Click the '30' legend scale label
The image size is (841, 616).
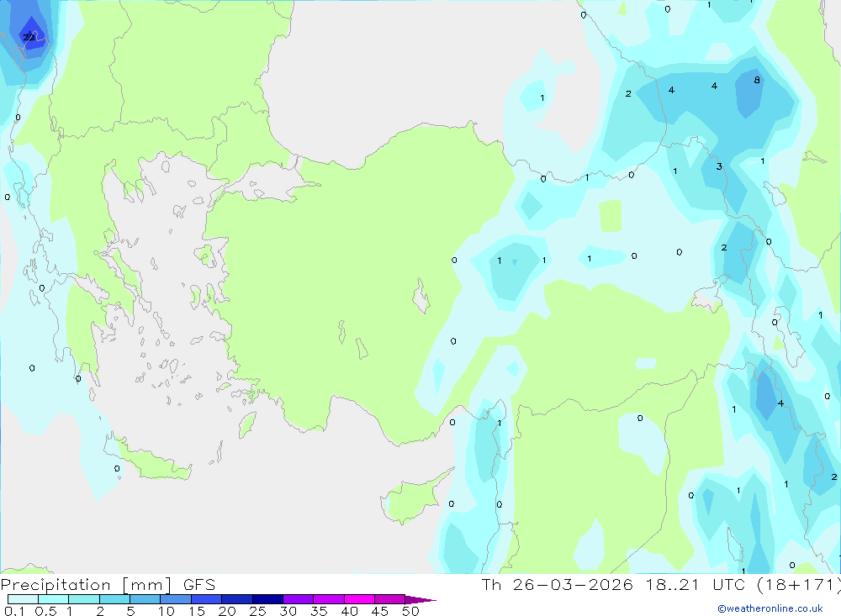tap(288, 611)
